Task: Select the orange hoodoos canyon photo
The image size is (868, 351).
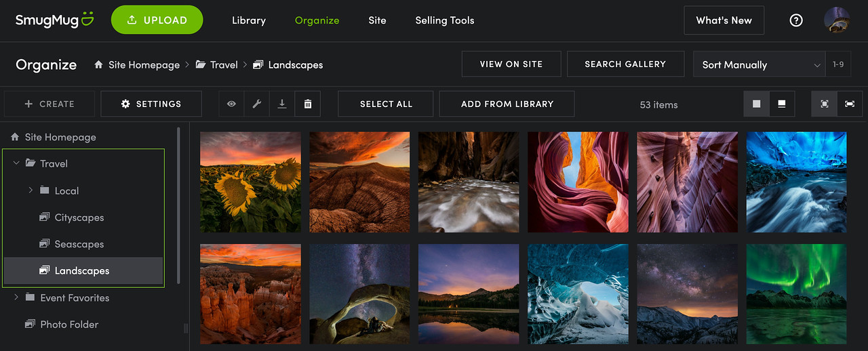Action: pyautogui.click(x=250, y=294)
